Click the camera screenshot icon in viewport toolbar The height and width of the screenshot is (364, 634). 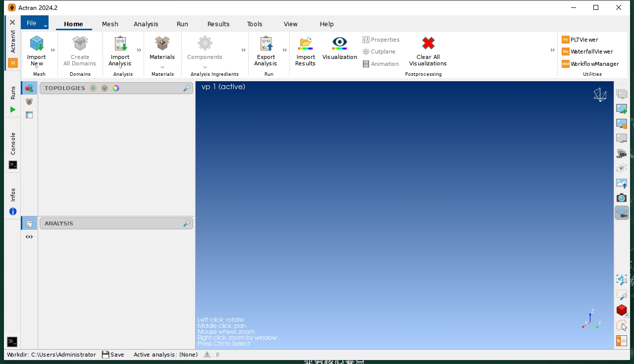pos(622,198)
